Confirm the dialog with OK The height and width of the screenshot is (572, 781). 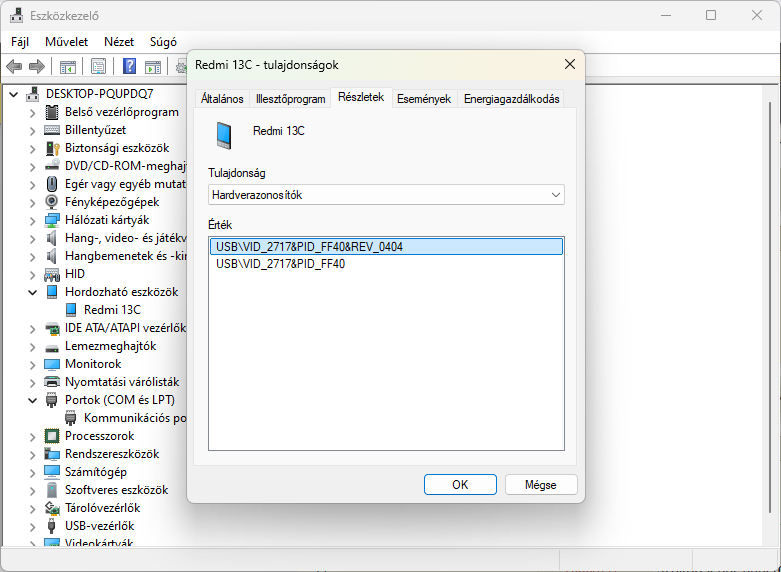(x=460, y=484)
